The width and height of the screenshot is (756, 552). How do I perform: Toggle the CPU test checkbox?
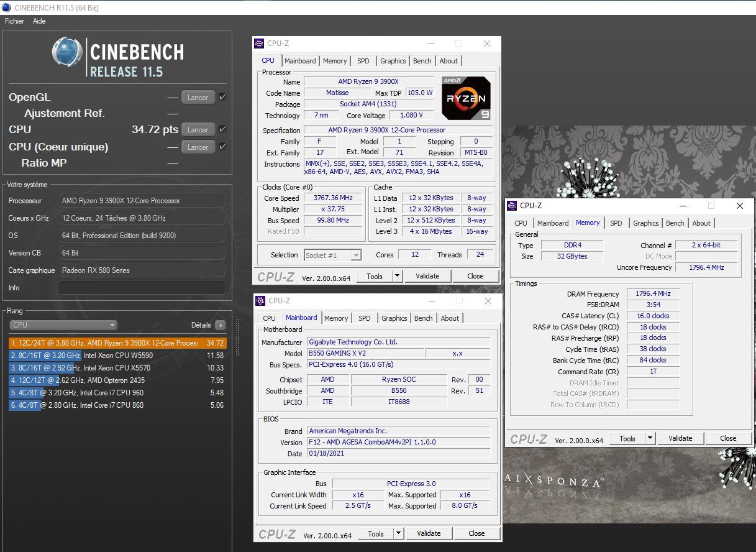[x=222, y=129]
